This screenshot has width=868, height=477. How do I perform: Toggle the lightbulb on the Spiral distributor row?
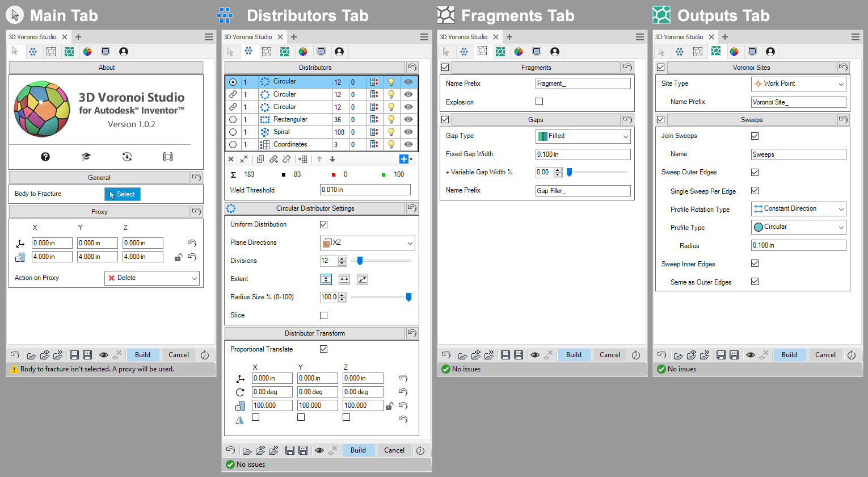(391, 132)
